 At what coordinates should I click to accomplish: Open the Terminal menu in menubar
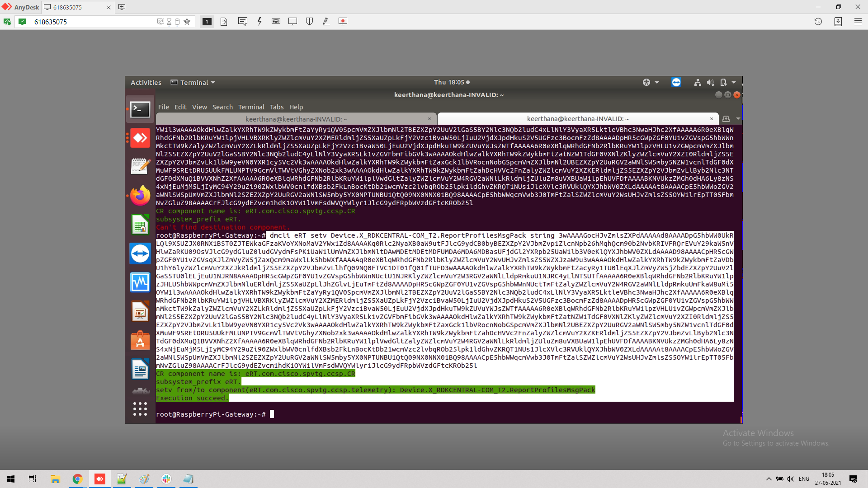251,107
